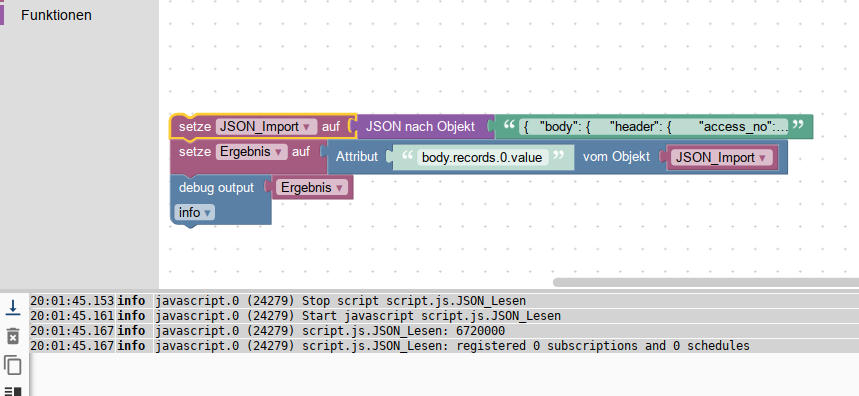Screen dimensions: 859x396
Task: Open the JSON_Import variable dropdown in first setze block
Action: point(266,127)
